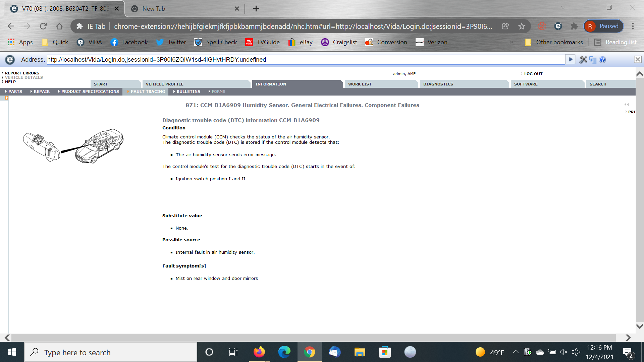Switch to the DIAGNOSTICS tab
The width and height of the screenshot is (644, 362).
[438, 84]
